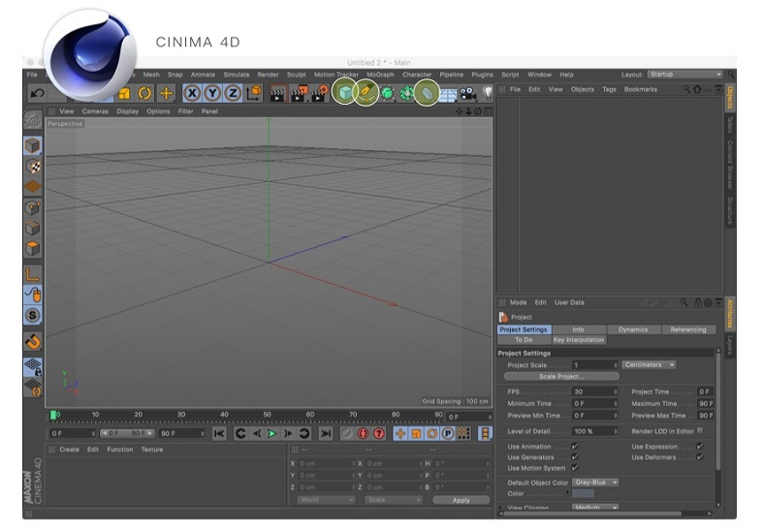Open the MoGraph menu
Screen dimensions: 764x532
click(x=380, y=75)
